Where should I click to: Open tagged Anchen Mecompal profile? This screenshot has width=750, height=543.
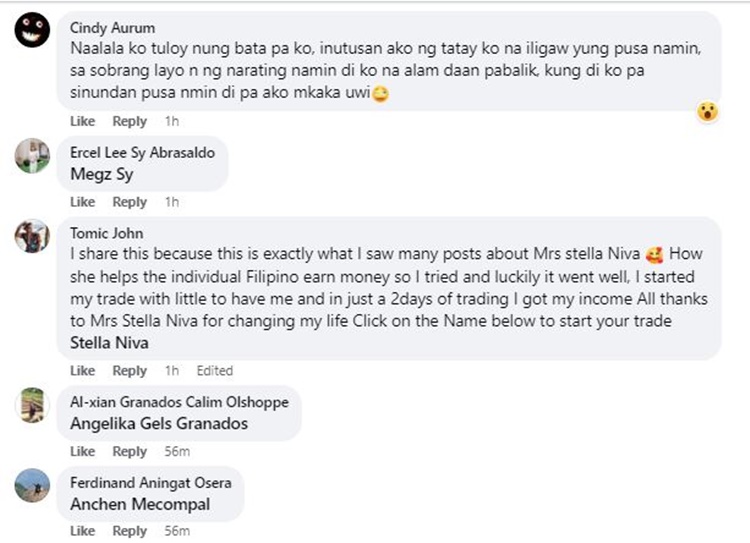pyautogui.click(x=140, y=504)
